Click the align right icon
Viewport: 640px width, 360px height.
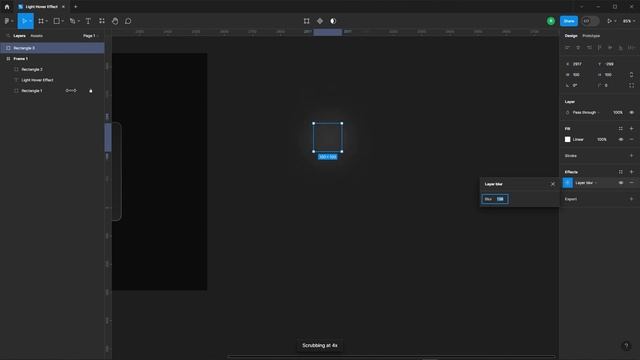coord(589,48)
